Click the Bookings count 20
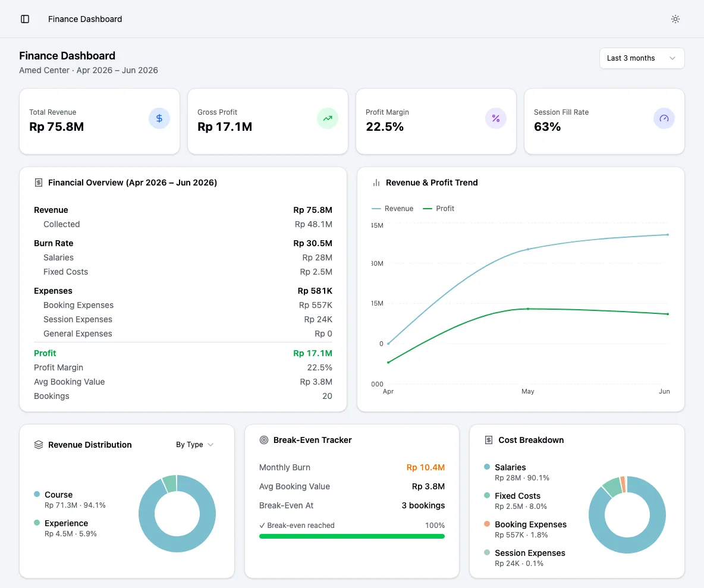Image resolution: width=704 pixels, height=588 pixels. click(327, 397)
